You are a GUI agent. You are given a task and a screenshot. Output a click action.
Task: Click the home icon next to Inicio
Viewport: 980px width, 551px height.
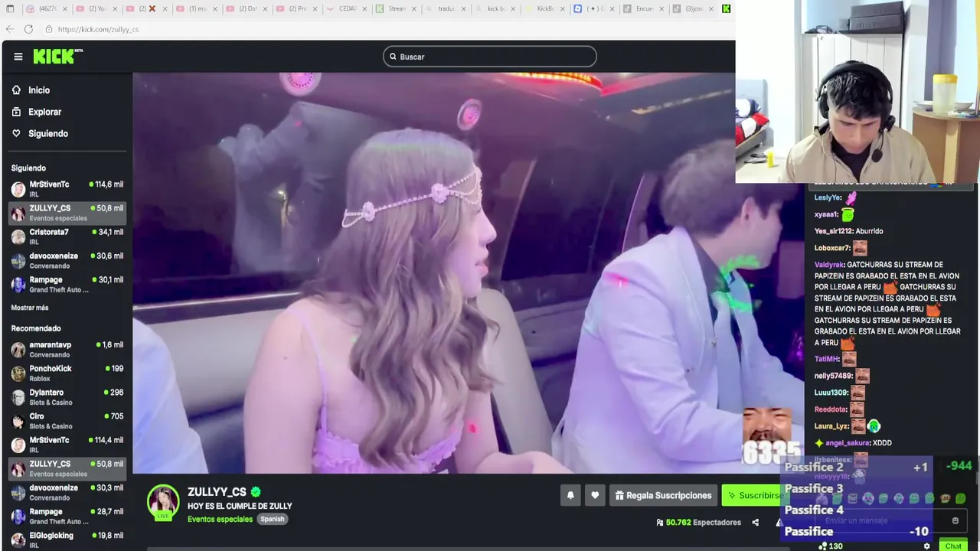pos(16,90)
